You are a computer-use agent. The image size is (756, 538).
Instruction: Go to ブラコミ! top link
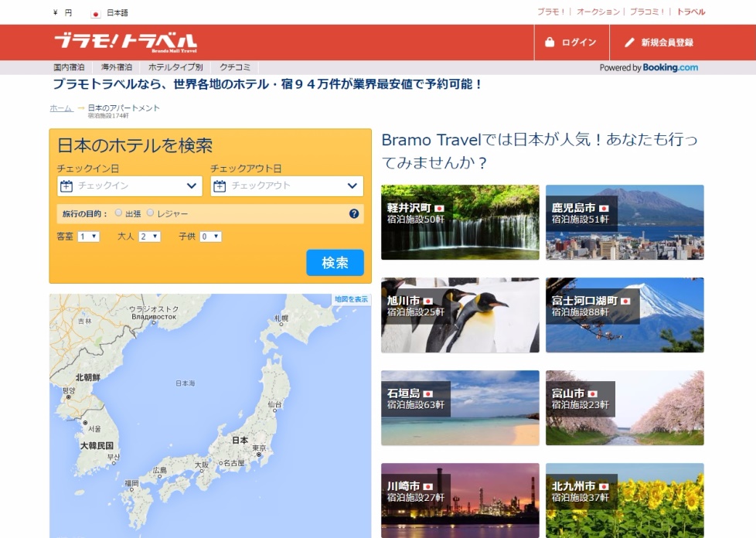(x=647, y=12)
